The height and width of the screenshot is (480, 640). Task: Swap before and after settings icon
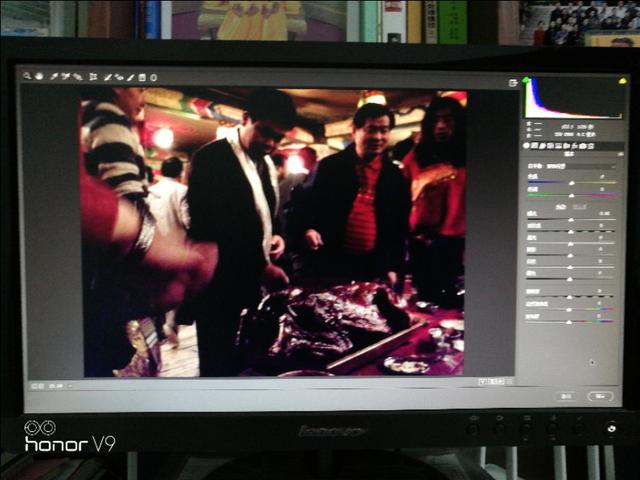tap(492, 382)
